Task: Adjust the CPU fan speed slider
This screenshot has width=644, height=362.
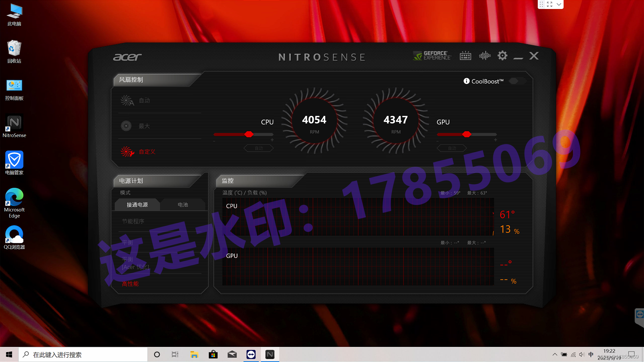Action: click(243, 134)
